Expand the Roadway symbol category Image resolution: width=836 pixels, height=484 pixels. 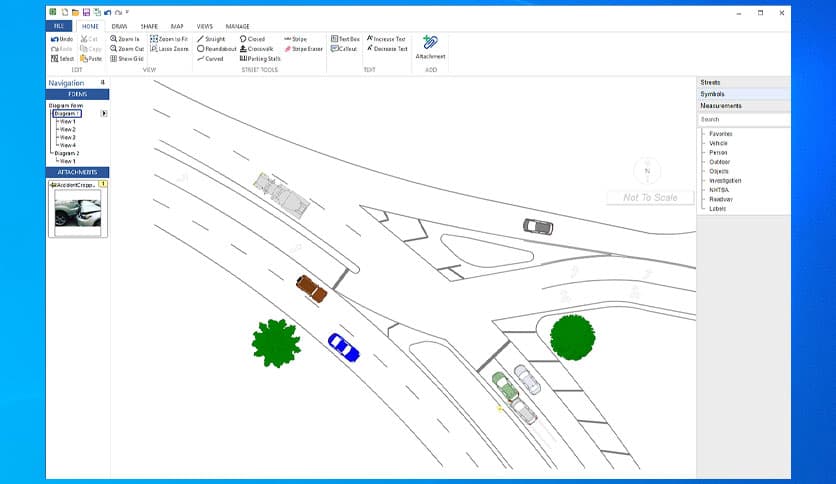click(721, 199)
